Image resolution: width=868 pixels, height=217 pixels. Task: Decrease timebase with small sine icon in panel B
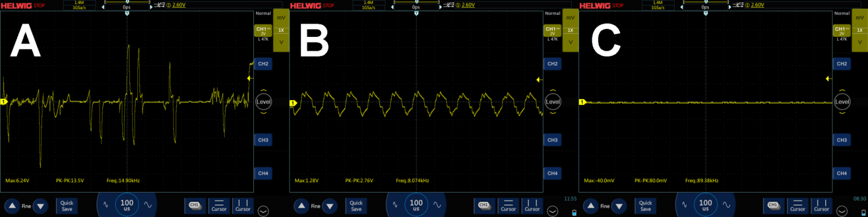395,205
